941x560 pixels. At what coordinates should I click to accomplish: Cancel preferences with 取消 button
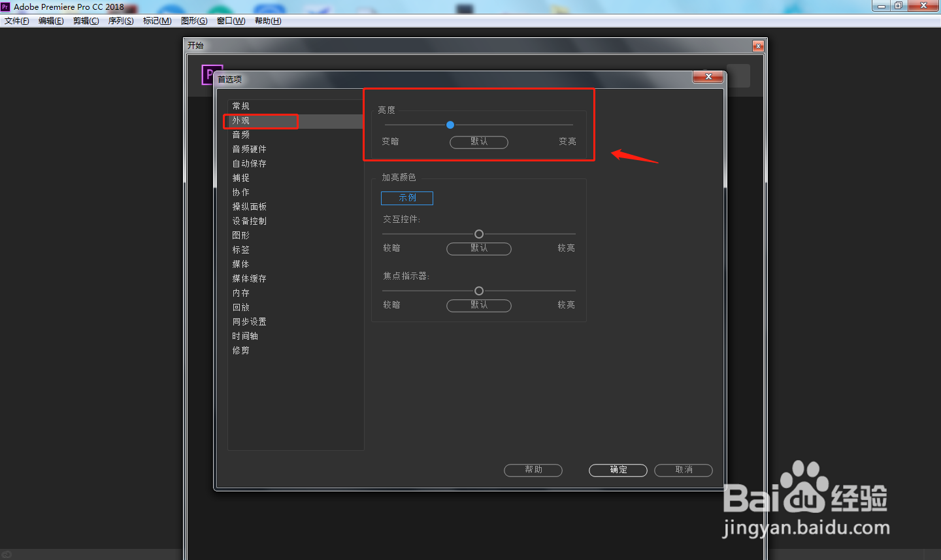point(684,470)
